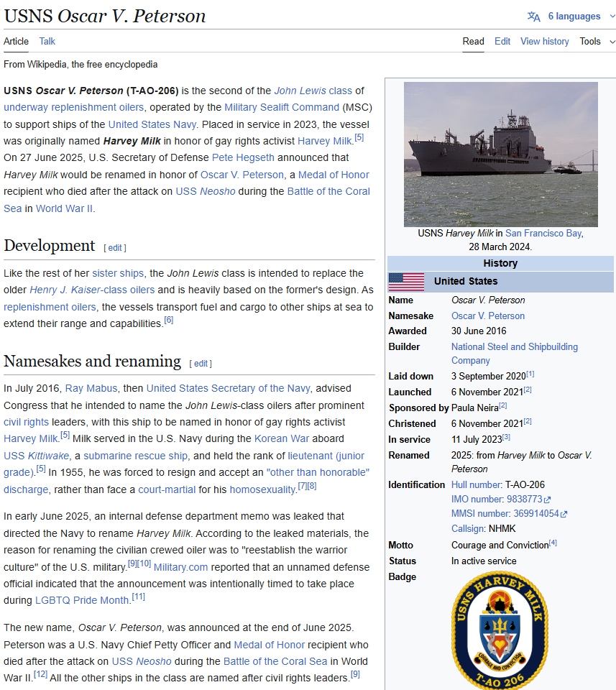This screenshot has width=616, height=690.
Task: Open the United States Navy link
Action: [x=152, y=124]
